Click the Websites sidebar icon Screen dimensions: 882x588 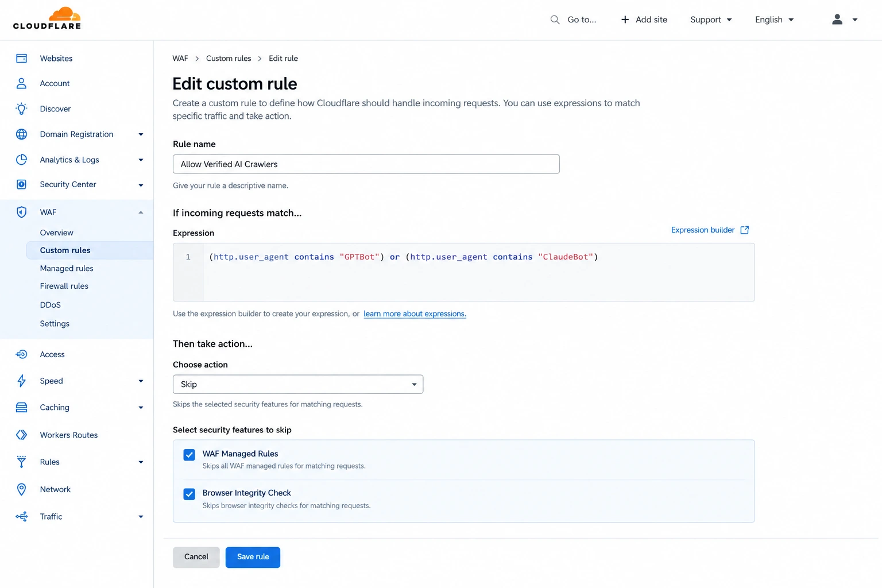(x=21, y=58)
